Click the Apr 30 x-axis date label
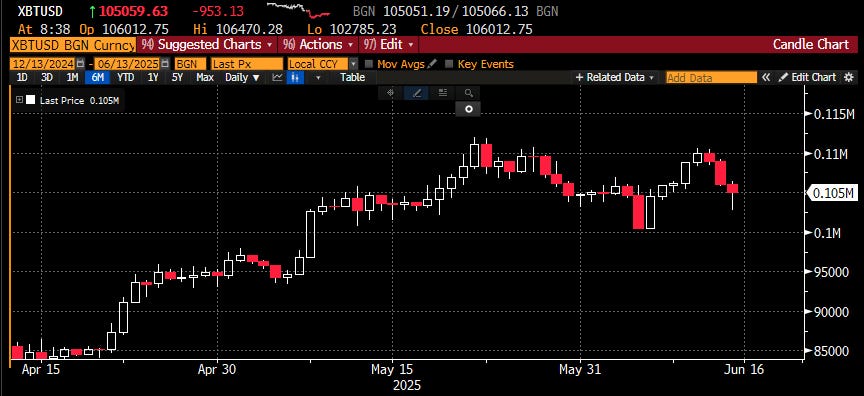 pyautogui.click(x=217, y=370)
